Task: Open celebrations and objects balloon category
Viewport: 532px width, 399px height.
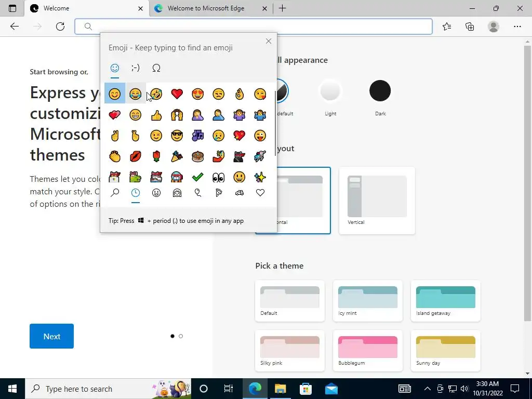Action: [x=198, y=193]
